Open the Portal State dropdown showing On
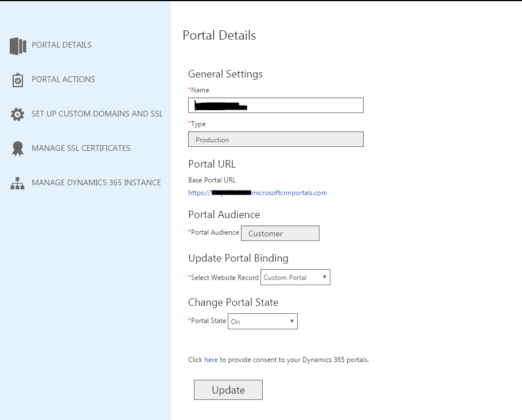Screen dimensions: 522x420 (262, 321)
